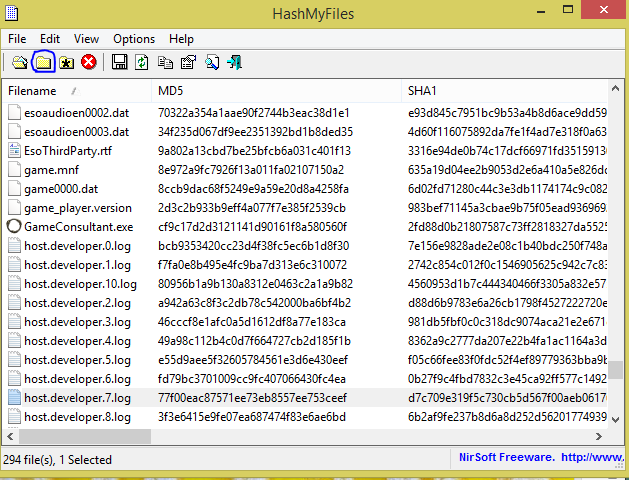Select the host.developer.8.log filename
This screenshot has height=480, width=629.
pos(77,417)
